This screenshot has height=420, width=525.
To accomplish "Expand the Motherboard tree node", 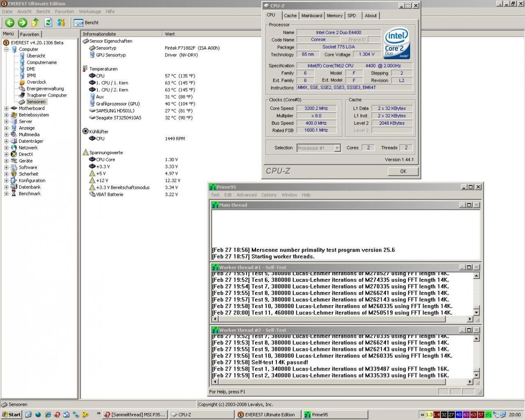I will pos(6,109).
